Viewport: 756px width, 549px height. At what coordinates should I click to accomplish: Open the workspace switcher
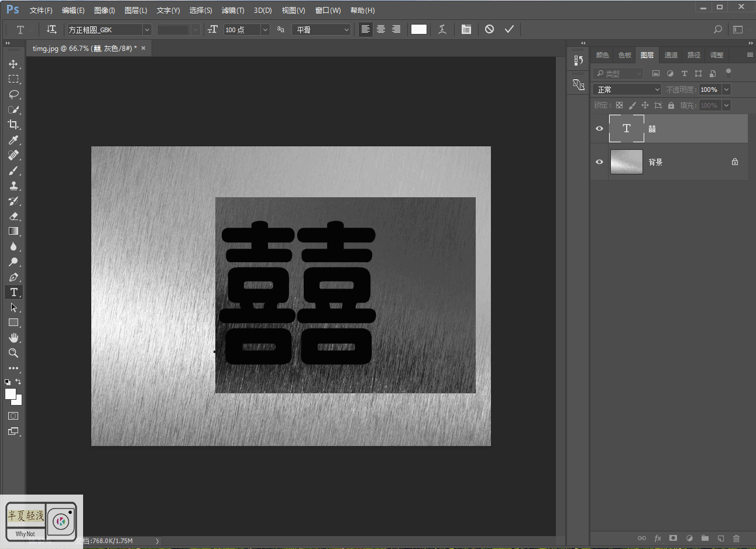738,29
